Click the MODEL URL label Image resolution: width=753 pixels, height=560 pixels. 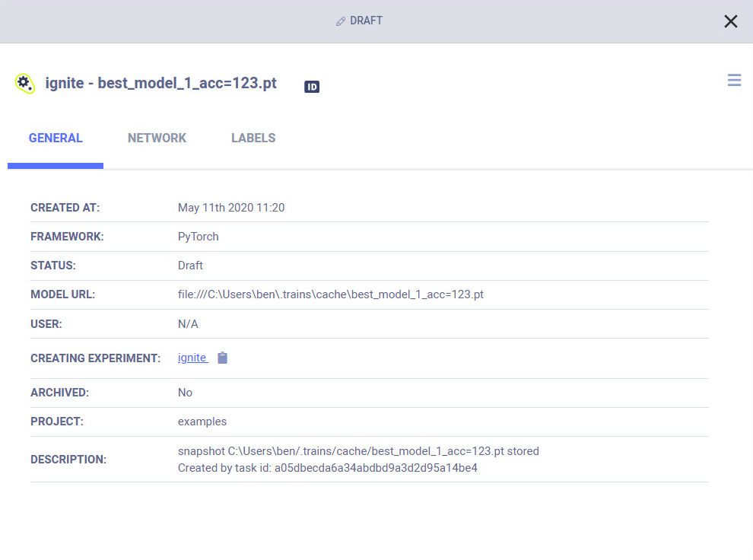pos(62,294)
